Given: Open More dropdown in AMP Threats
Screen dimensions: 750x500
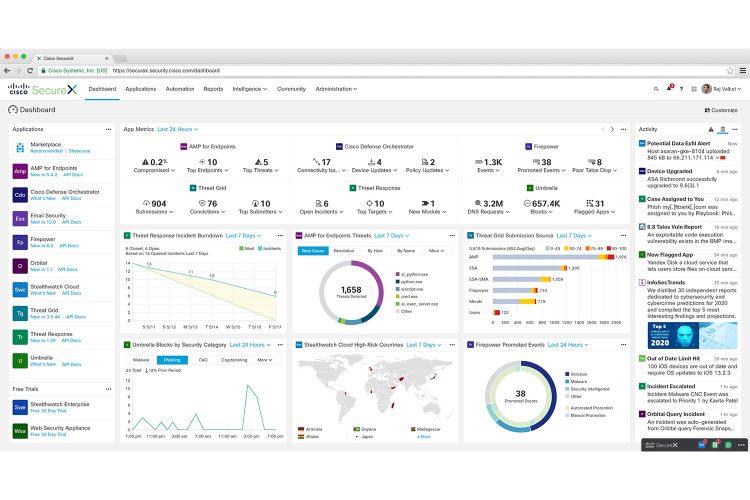Looking at the screenshot, I should (436, 251).
